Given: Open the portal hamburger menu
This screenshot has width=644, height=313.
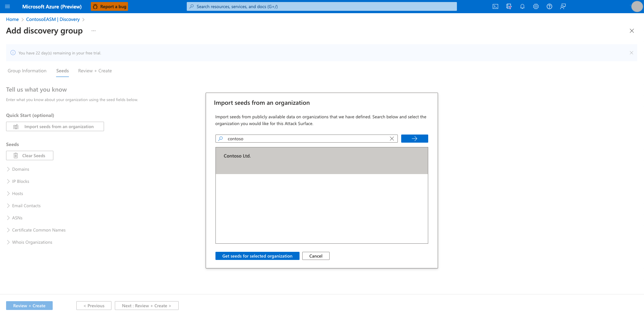Looking at the screenshot, I should [7, 6].
